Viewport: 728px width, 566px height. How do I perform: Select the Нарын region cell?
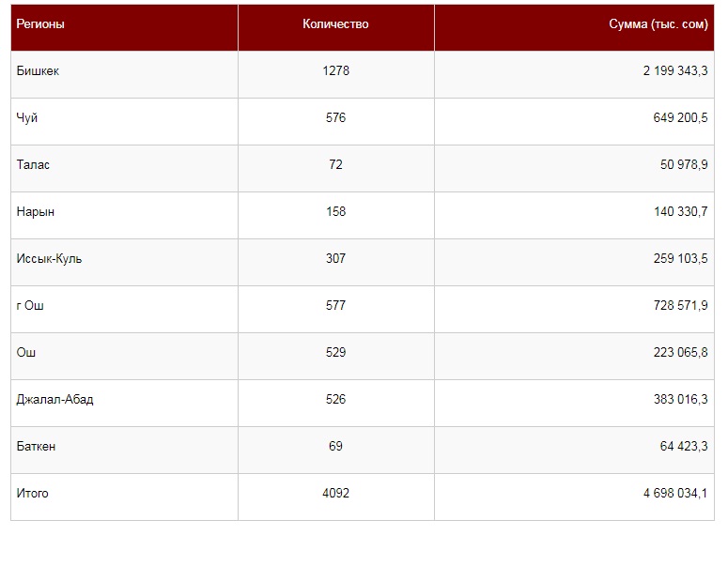(x=36, y=211)
